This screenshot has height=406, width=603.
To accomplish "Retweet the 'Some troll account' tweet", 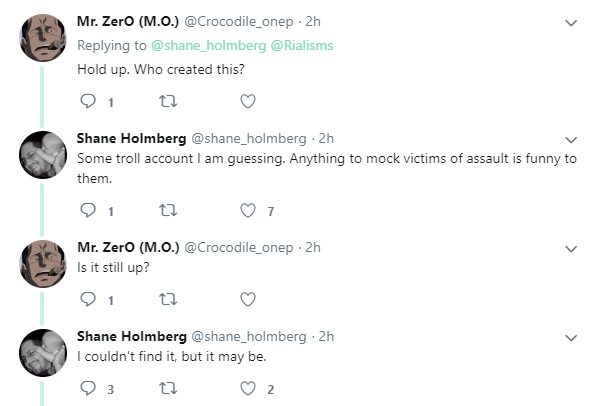I will tap(168, 210).
